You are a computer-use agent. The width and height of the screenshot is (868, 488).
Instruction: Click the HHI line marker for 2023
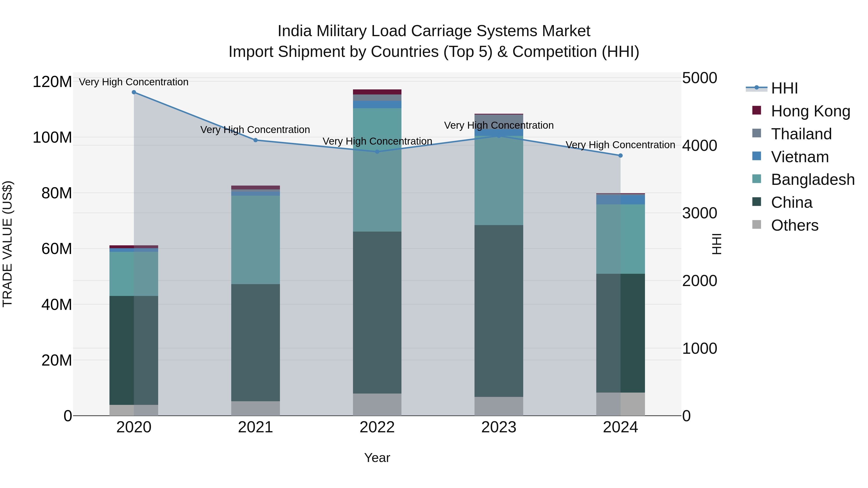coord(499,136)
